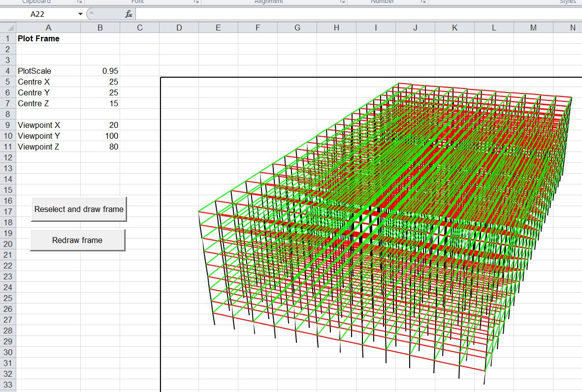Select row 12 header

[x=8, y=157]
